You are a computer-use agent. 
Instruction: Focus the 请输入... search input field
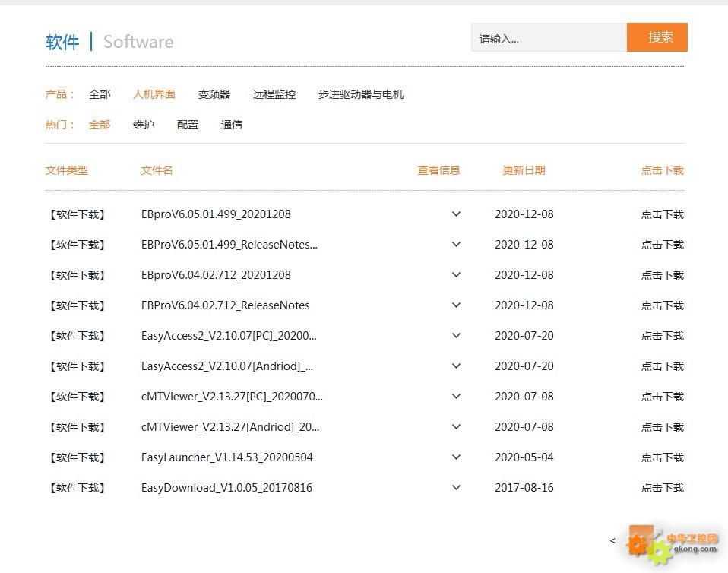tap(549, 37)
